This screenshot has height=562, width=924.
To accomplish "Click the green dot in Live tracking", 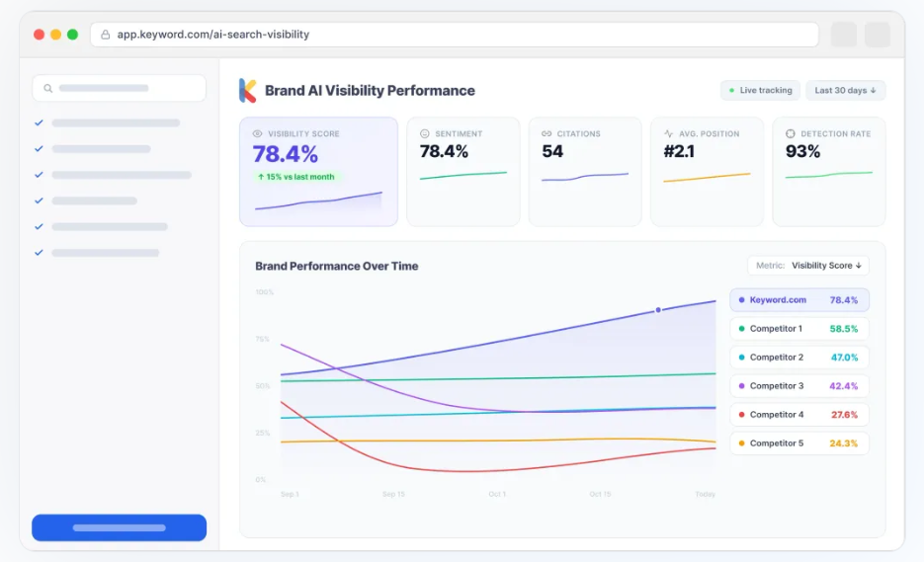I will pyautogui.click(x=731, y=91).
